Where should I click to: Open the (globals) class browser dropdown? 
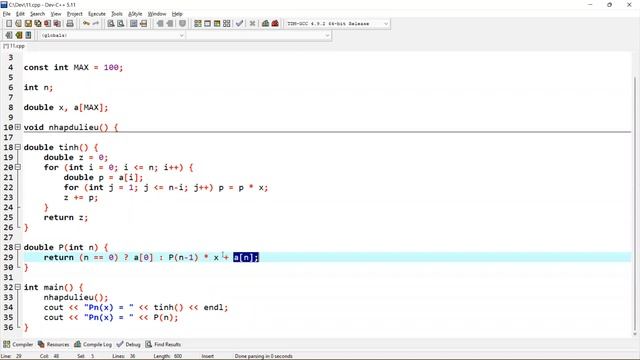pyautogui.click(x=112, y=36)
